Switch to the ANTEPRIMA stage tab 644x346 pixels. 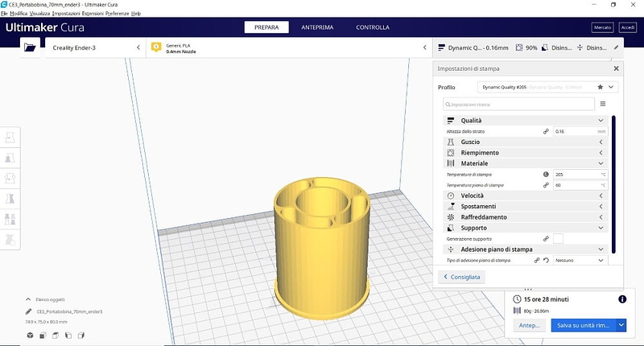tap(317, 27)
